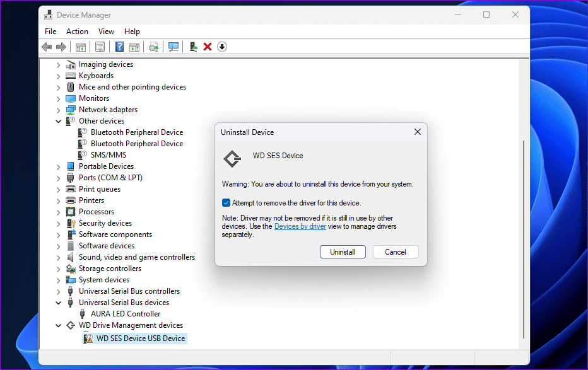Viewport: 588px width, 370px height.
Task: Click the Storage controllers icon
Action: [x=71, y=269]
